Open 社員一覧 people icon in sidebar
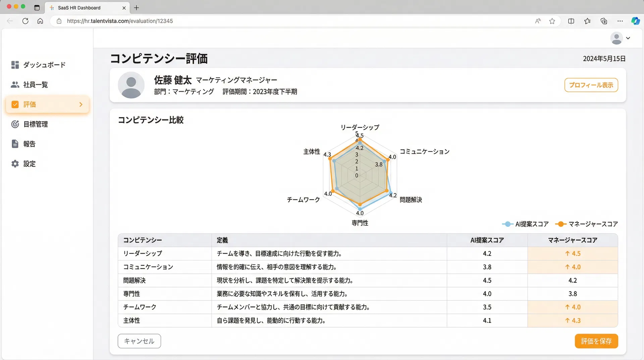The width and height of the screenshot is (644, 360). pyautogui.click(x=15, y=85)
